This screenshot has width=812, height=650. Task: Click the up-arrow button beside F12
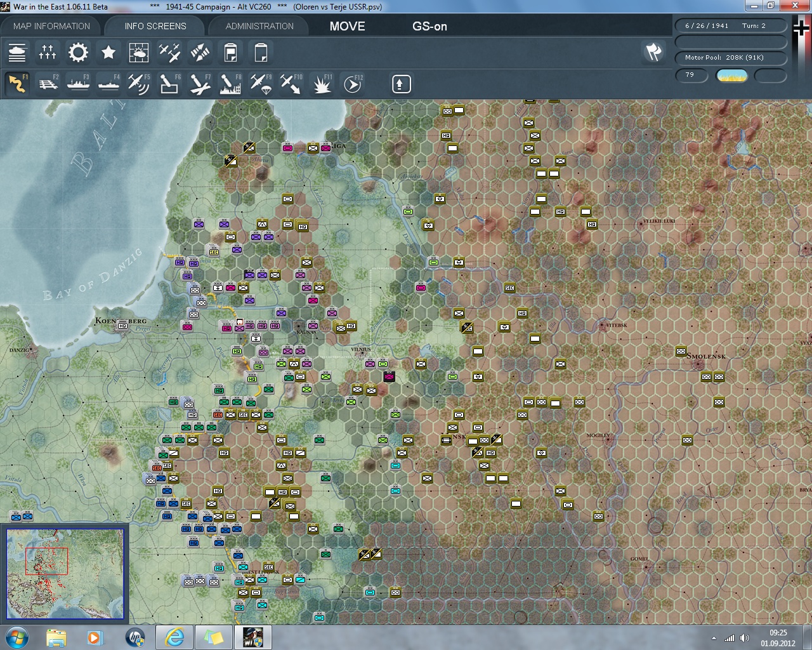tap(401, 84)
